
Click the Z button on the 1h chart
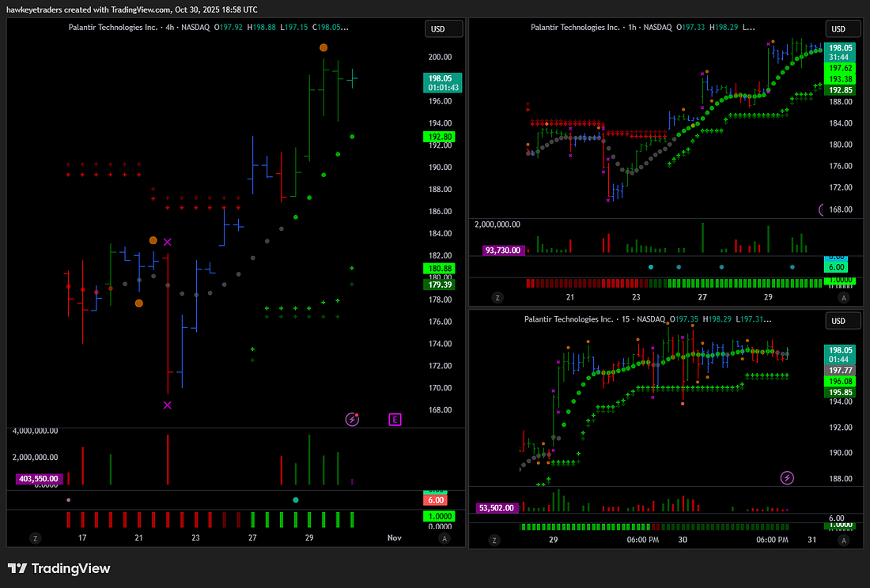497,298
